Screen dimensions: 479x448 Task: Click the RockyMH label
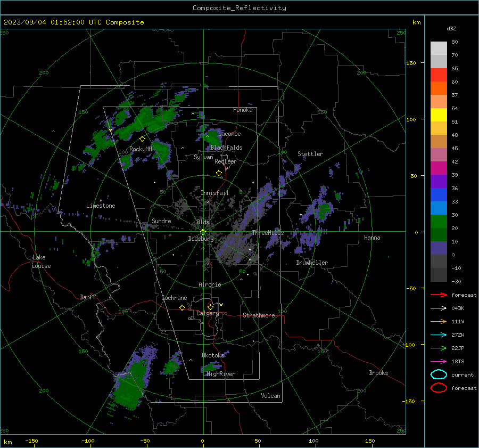[x=141, y=149]
